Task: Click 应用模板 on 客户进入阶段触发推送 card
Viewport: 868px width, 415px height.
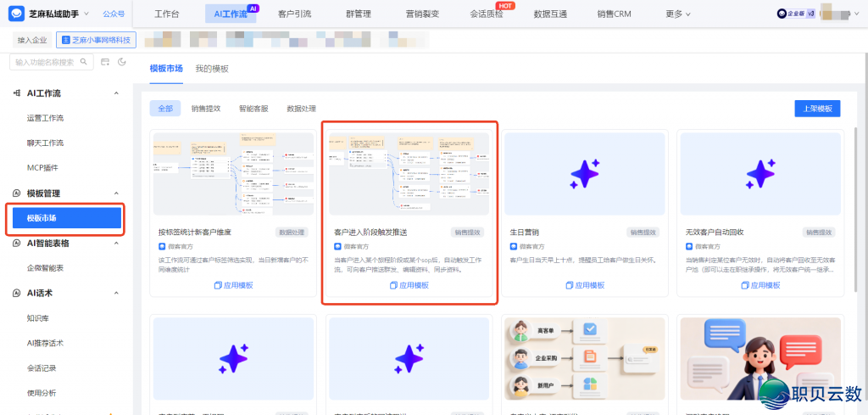Action: point(409,285)
